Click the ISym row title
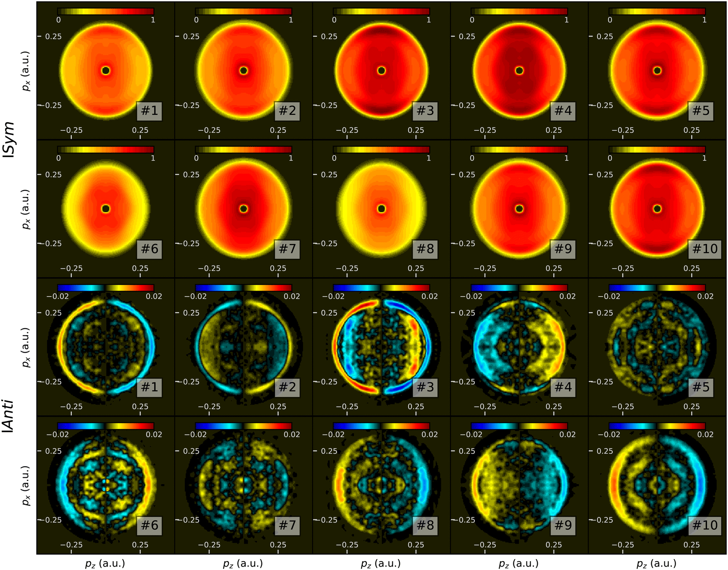Image resolution: width=728 pixels, height=570 pixels. tap(9, 140)
